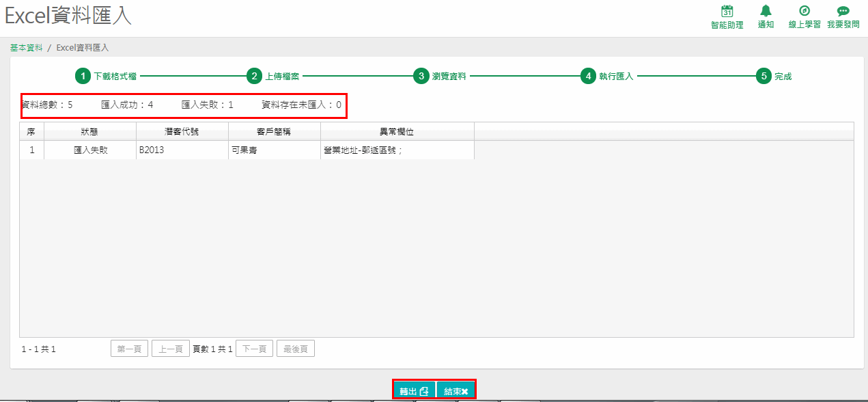The width and height of the screenshot is (868, 402).
Task: Click the 匯入失敗 status cell
Action: tap(90, 150)
